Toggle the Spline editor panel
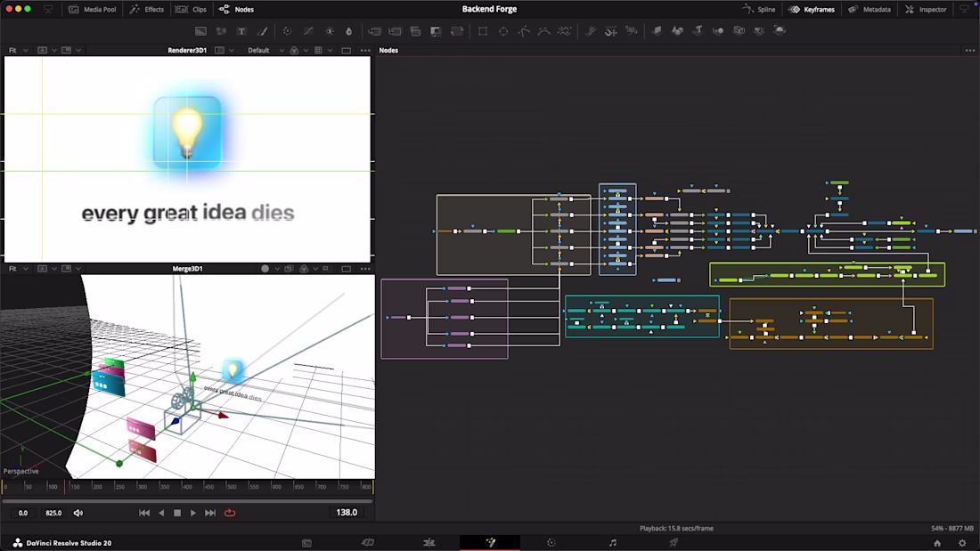The image size is (980, 551). 759,10
